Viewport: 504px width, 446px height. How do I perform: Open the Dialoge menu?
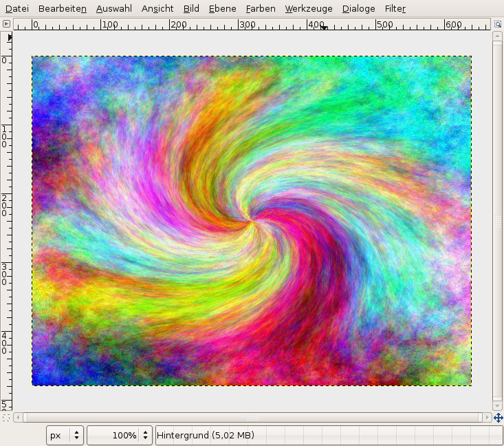click(358, 9)
